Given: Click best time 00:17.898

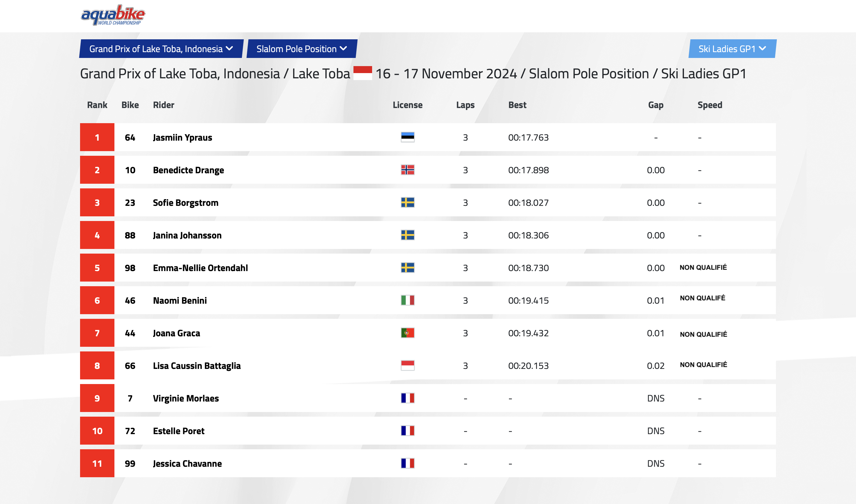Looking at the screenshot, I should [x=528, y=170].
